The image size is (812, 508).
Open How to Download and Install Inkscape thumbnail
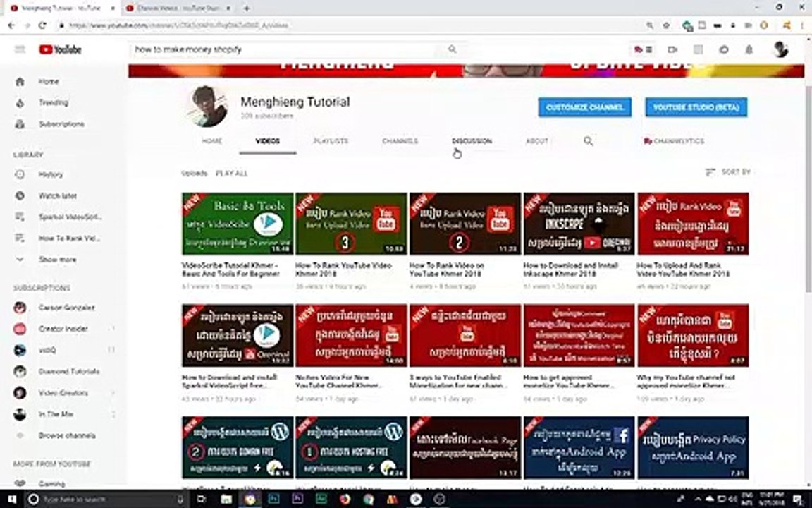pos(579,224)
